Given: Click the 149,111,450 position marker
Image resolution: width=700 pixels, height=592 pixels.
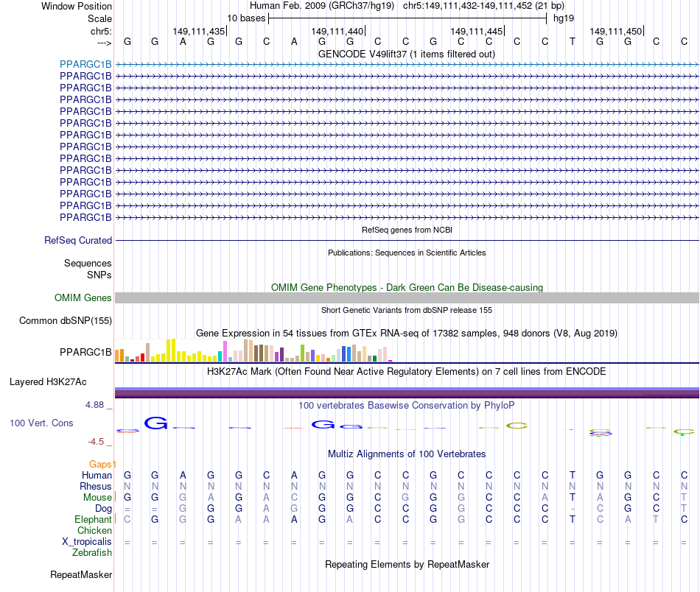Looking at the screenshot, I should tap(616, 31).
